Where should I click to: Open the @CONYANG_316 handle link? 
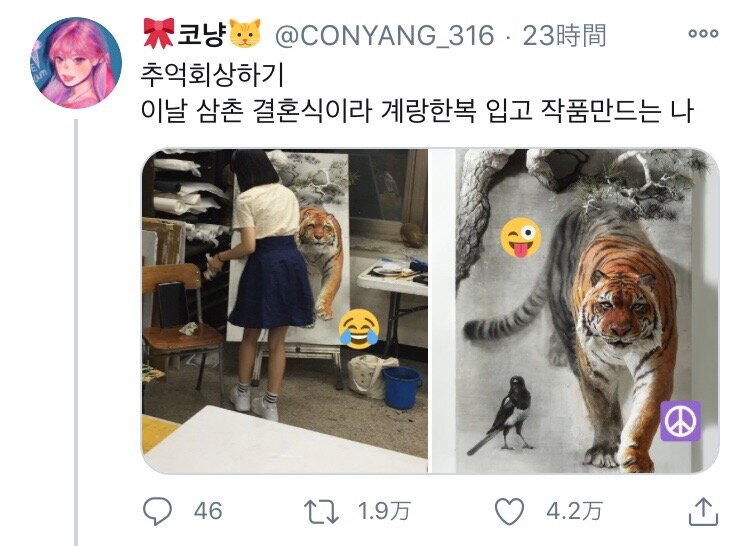pyautogui.click(x=385, y=35)
